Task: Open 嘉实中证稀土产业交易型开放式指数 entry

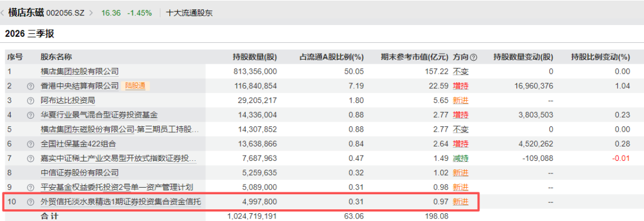Action: click(119, 158)
